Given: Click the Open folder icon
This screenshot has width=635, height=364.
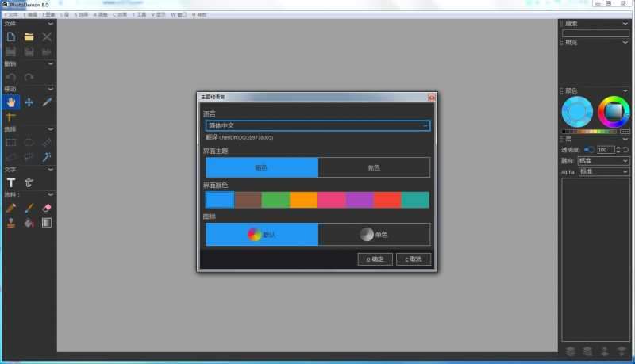Looking at the screenshot, I should coord(29,36).
